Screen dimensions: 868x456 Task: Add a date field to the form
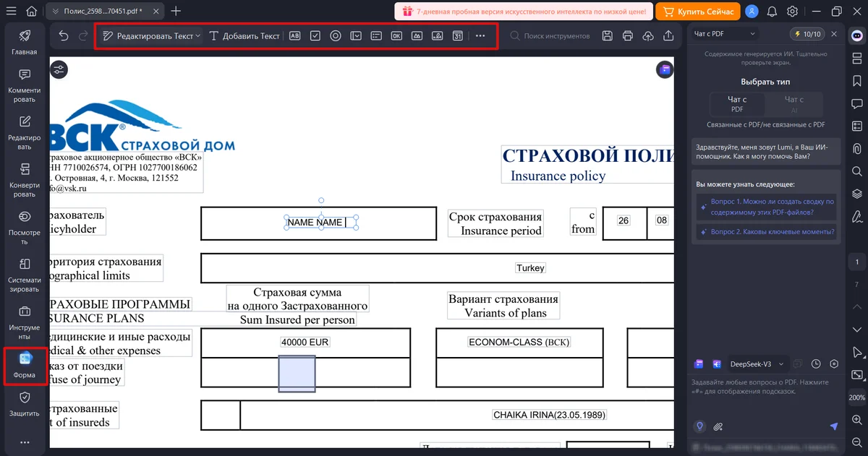[x=458, y=35]
